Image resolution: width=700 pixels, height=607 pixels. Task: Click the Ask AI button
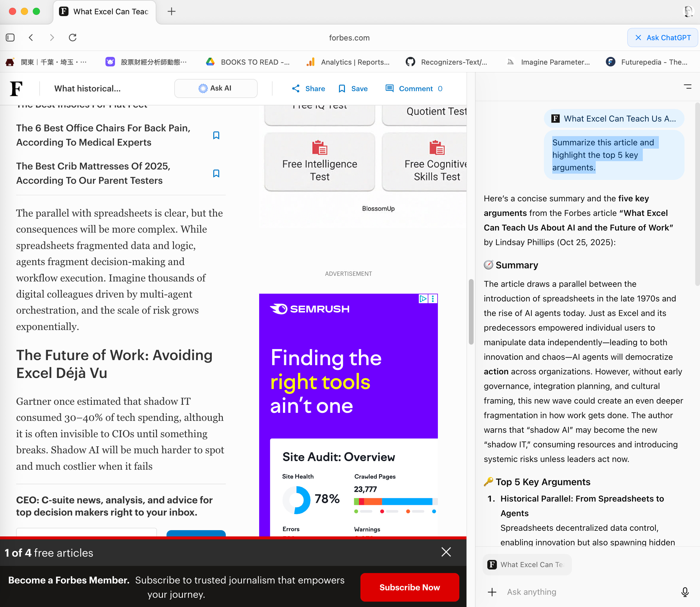tap(215, 88)
